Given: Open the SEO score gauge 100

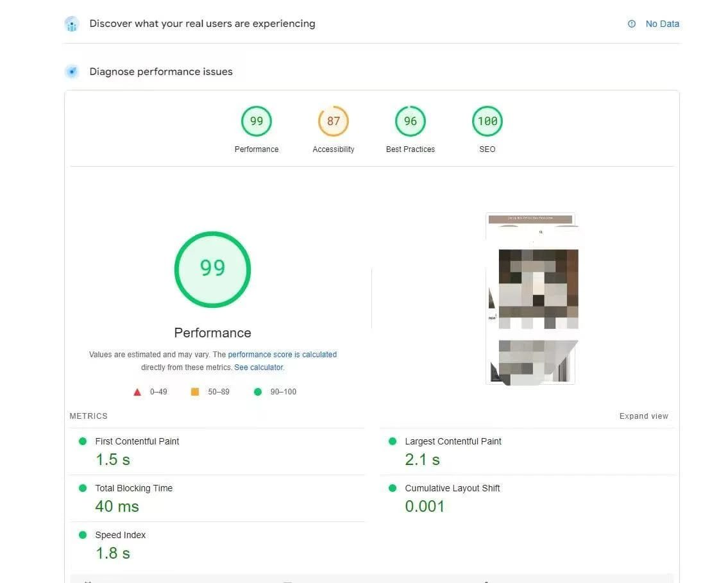Looking at the screenshot, I should point(487,122).
